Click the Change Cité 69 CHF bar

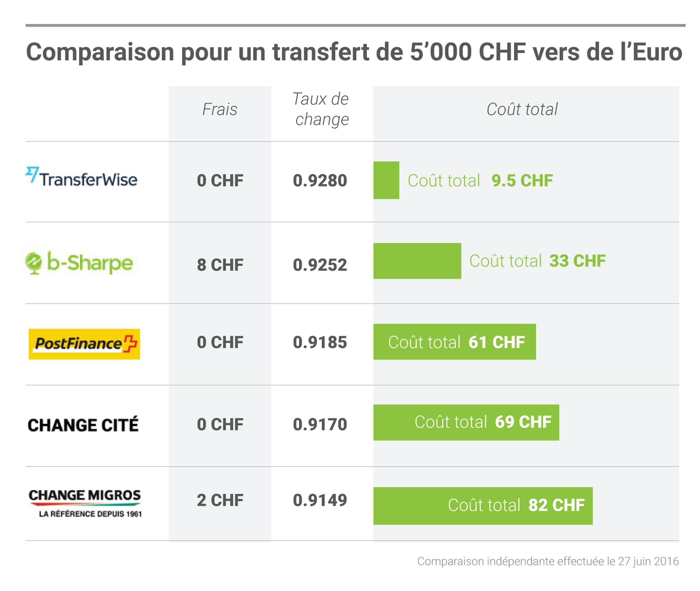[466, 422]
